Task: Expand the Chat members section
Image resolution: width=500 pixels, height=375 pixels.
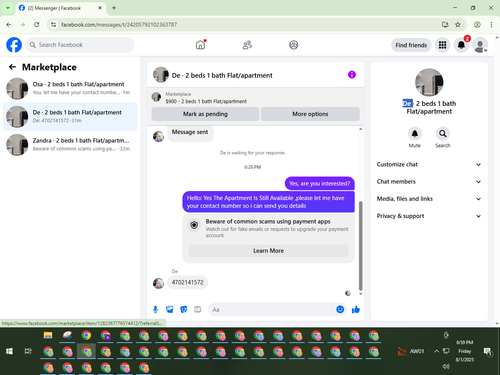Action: click(429, 182)
